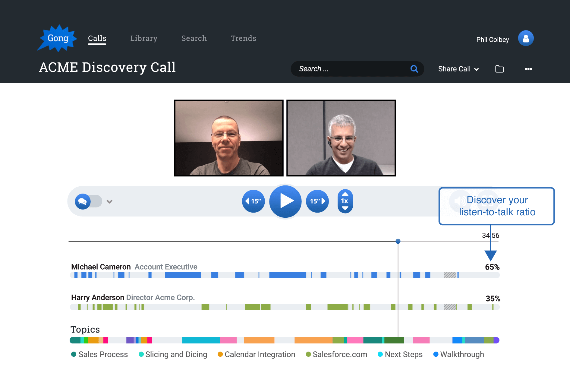Toggle the comments switch

(88, 201)
